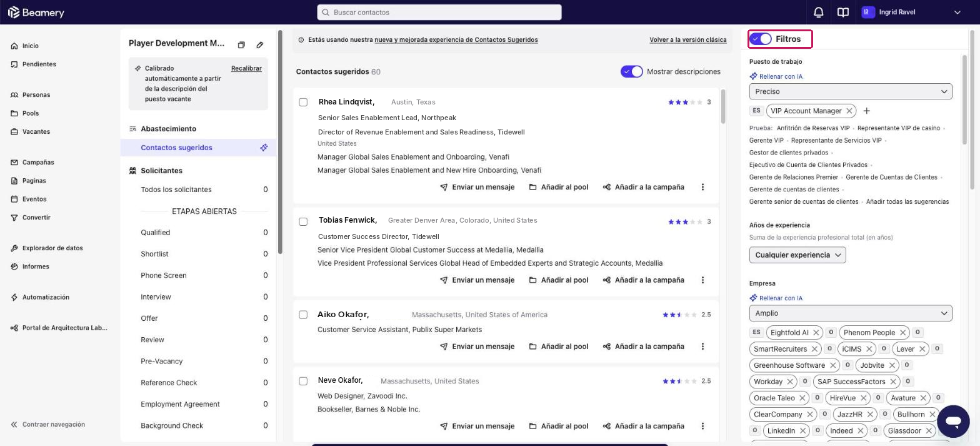The height and width of the screenshot is (446, 980).
Task: Open Portal de Arquitectura Lab in sidebar
Action: click(59, 328)
